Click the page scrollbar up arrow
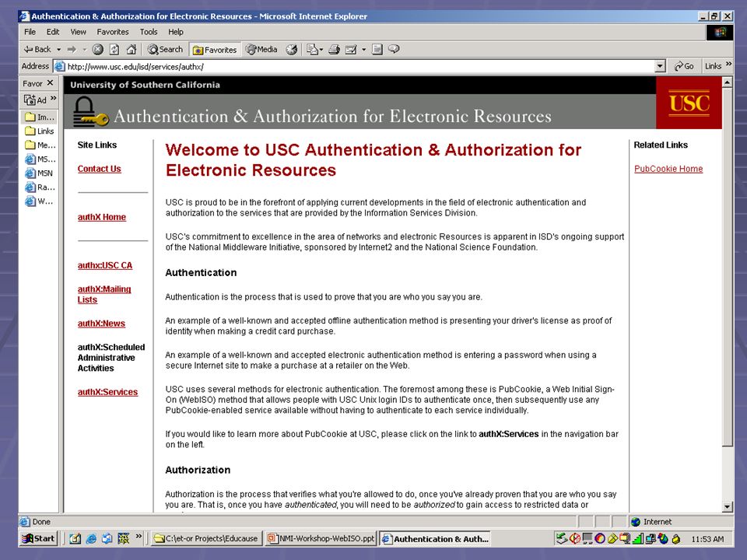Viewport: 747px width, 560px height. (x=727, y=82)
